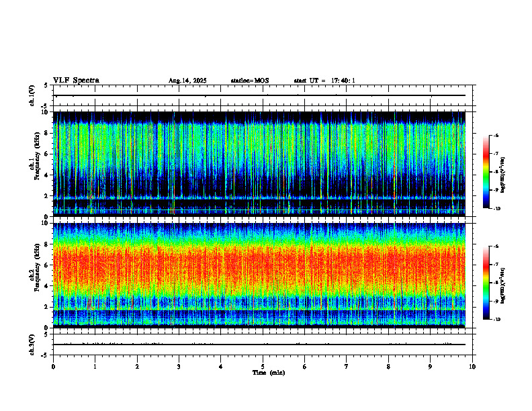Click inside the ch.2 spectrogram panel
The height and width of the screenshot is (411, 532).
coord(259,275)
